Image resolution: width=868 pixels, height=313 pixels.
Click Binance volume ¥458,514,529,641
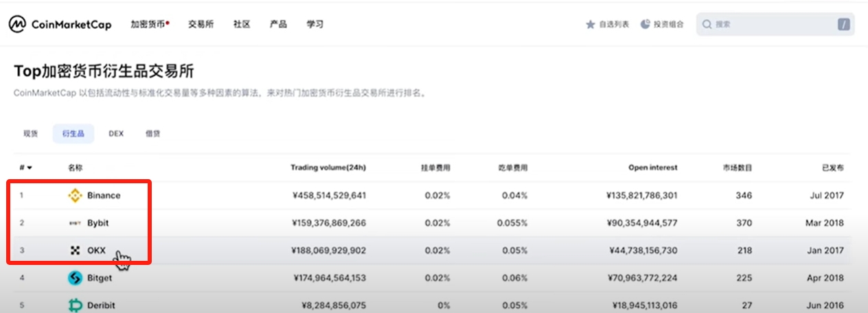click(x=330, y=196)
